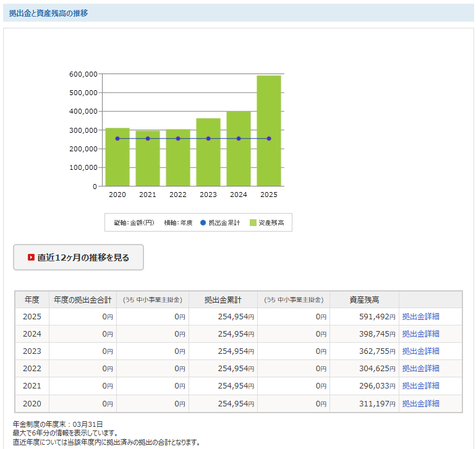The height and width of the screenshot is (449, 476).
Task: Click the 2023 blue data point on the line
Action: 208,138
